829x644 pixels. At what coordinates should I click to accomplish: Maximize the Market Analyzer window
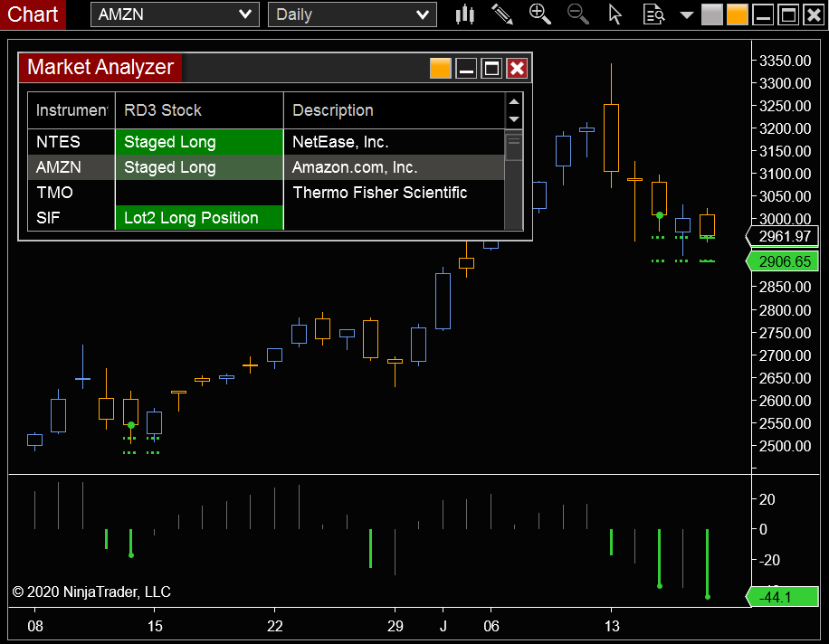[491, 68]
